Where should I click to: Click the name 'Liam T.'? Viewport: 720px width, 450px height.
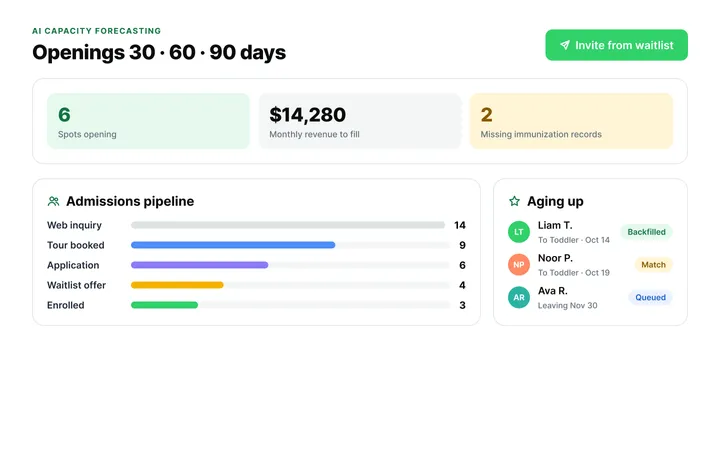click(555, 225)
